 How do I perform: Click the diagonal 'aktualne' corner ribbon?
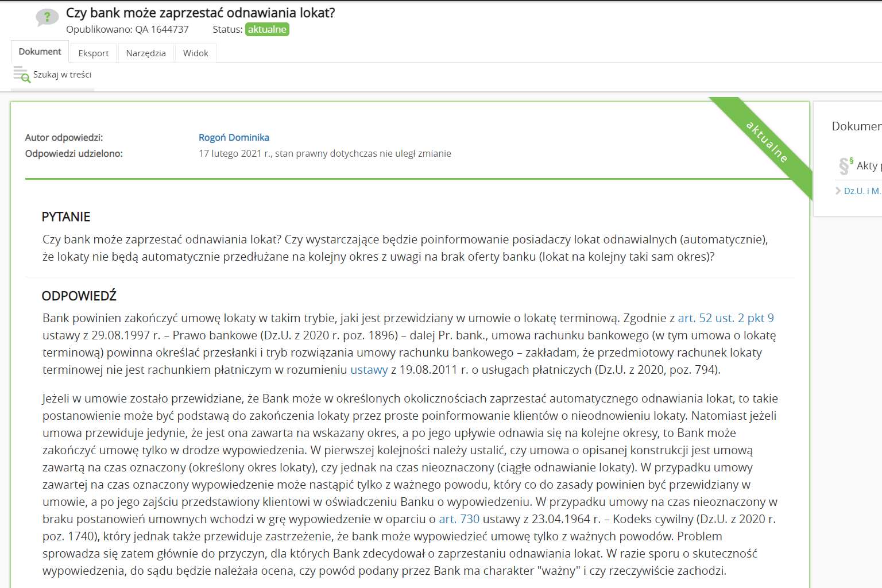766,142
